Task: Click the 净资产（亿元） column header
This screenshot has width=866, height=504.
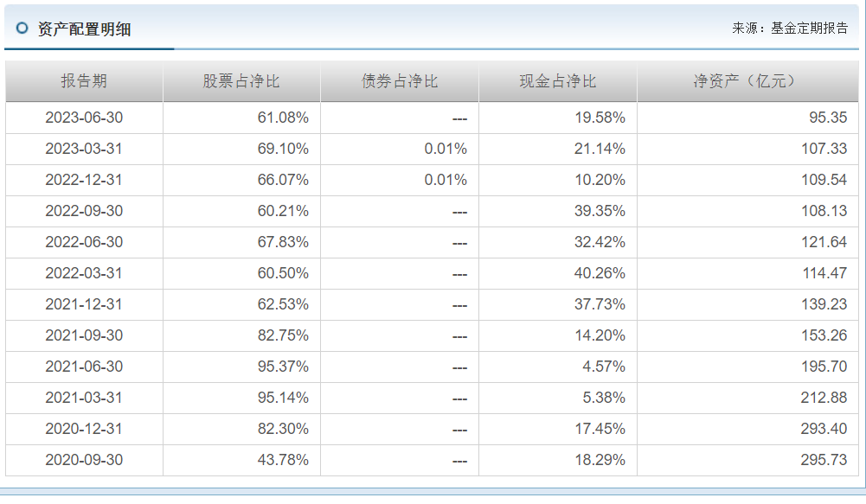Action: (747, 81)
